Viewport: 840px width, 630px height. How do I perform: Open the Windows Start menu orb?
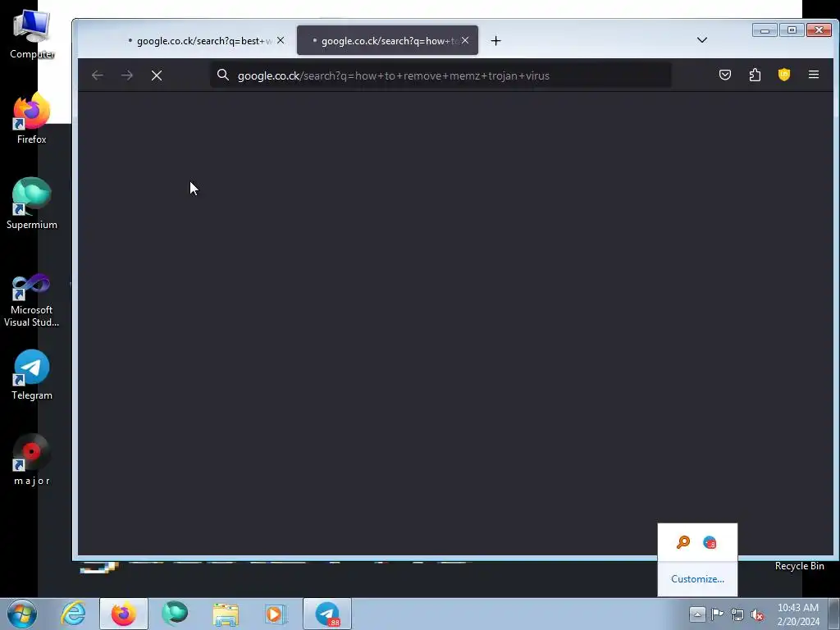(22, 614)
